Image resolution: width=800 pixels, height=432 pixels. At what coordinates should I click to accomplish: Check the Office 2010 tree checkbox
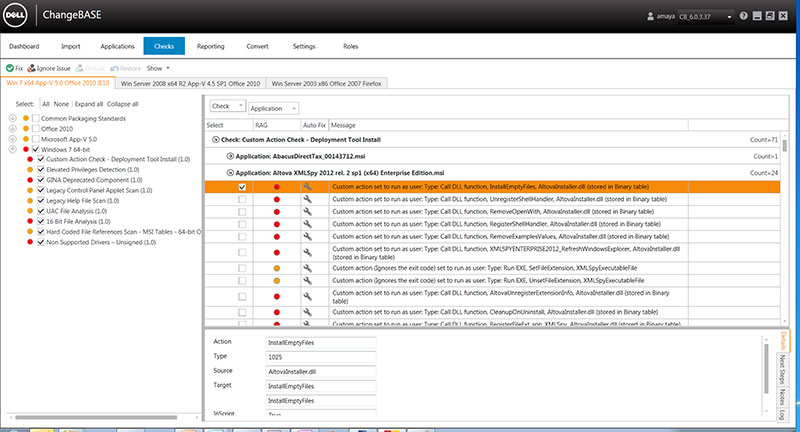point(36,129)
